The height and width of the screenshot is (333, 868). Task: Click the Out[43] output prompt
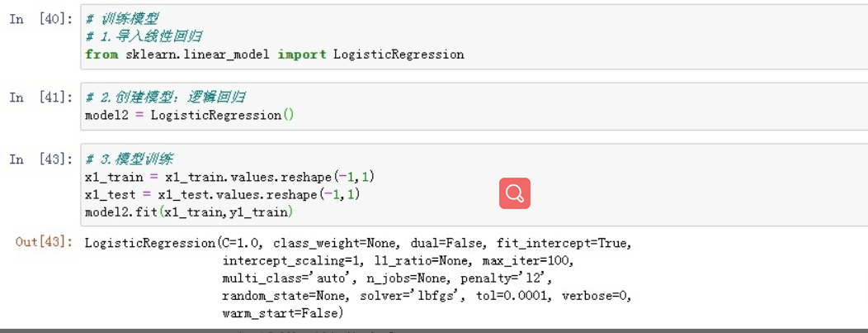click(x=45, y=242)
